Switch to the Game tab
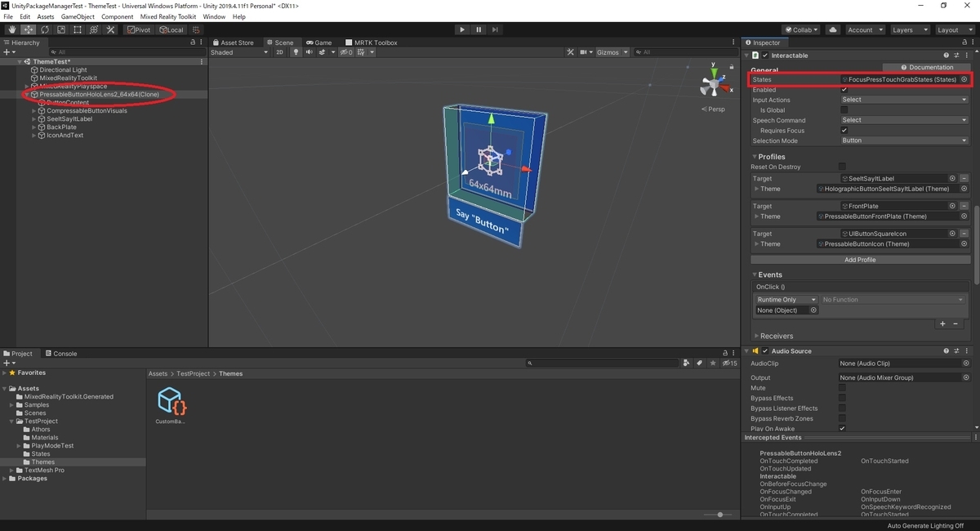This screenshot has height=531, width=980. (x=319, y=42)
